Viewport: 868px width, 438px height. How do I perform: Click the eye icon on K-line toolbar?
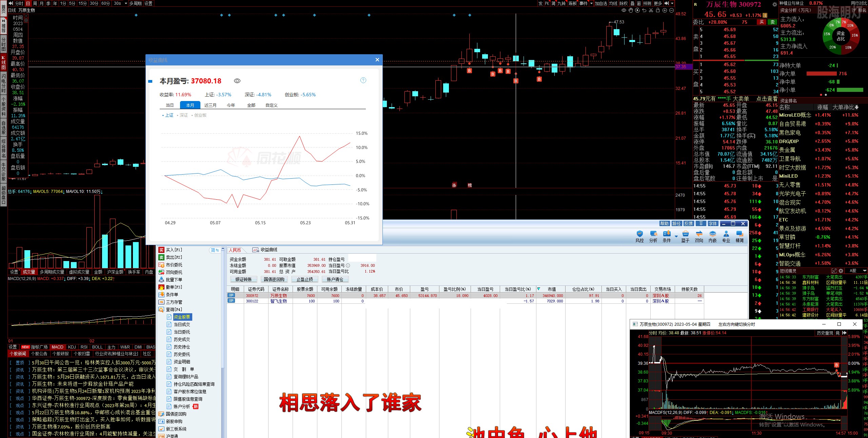coord(624,10)
